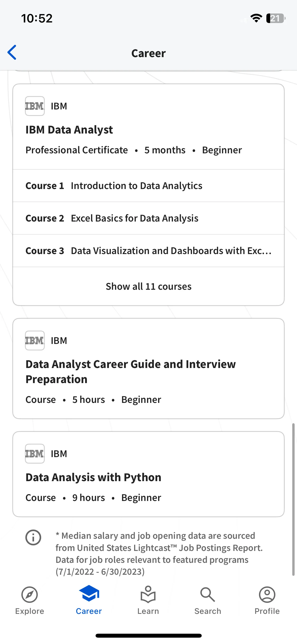Open Course 1 Introduction to Data Analytics
The width and height of the screenshot is (297, 644).
tap(149, 186)
